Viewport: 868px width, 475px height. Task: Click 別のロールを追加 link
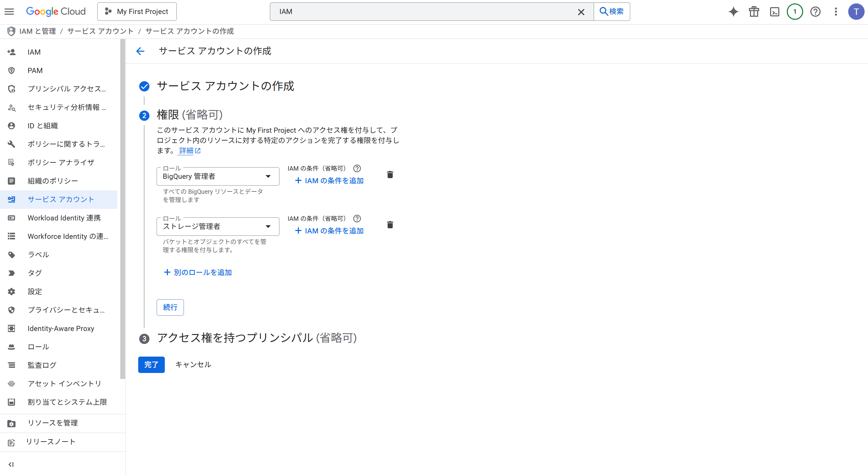point(198,272)
